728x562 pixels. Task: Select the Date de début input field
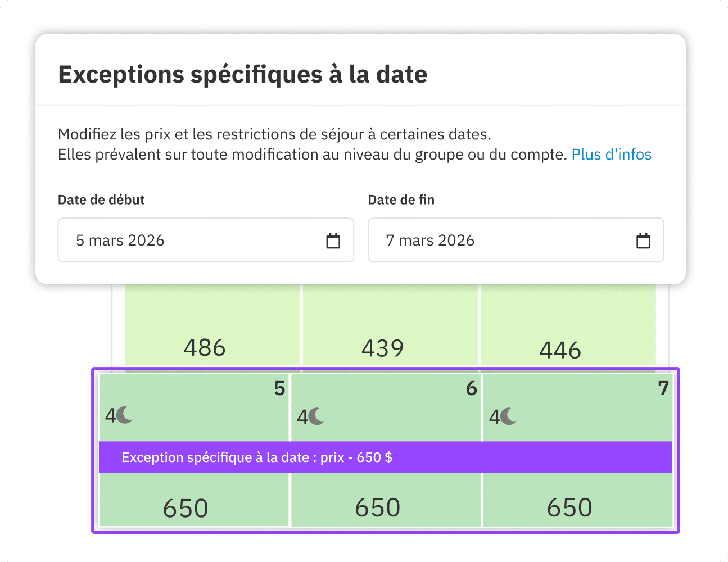tap(169, 240)
